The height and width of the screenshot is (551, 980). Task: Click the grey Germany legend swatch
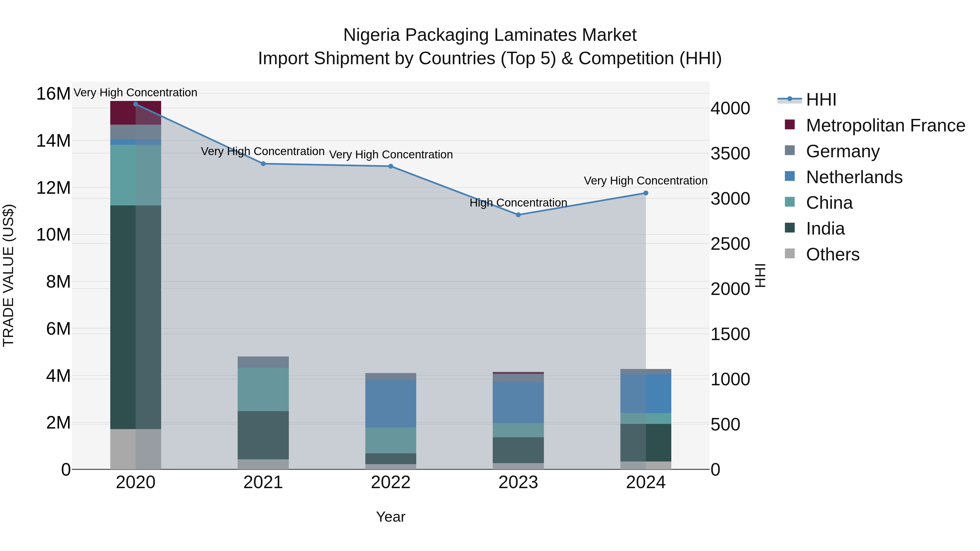790,150
